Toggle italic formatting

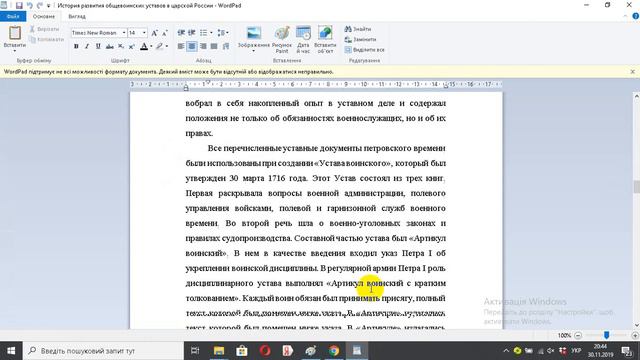[x=87, y=47]
